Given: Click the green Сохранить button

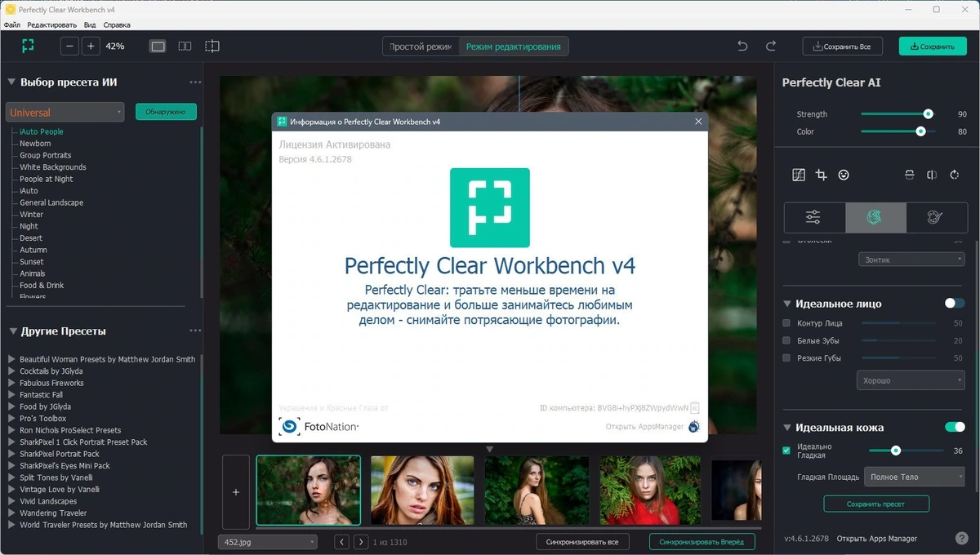Looking at the screenshot, I should (x=933, y=47).
